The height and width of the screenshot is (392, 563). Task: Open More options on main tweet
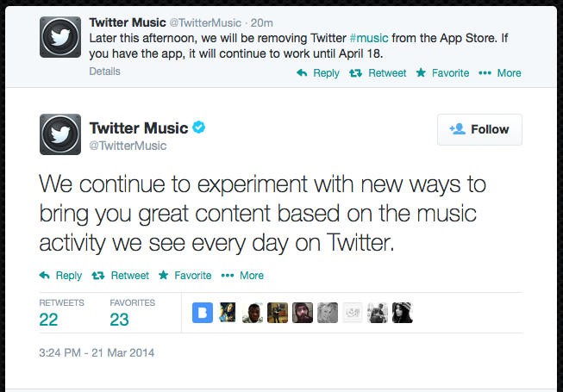tap(242, 276)
